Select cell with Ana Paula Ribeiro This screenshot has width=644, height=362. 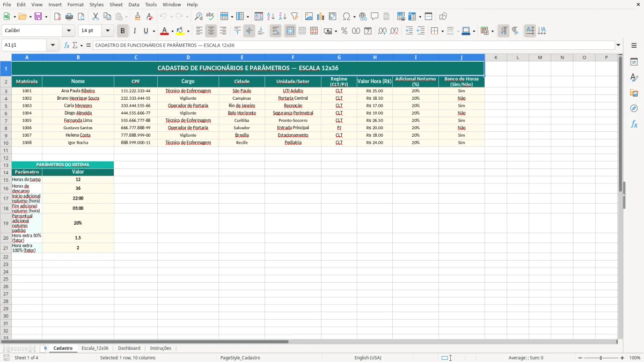click(x=78, y=91)
